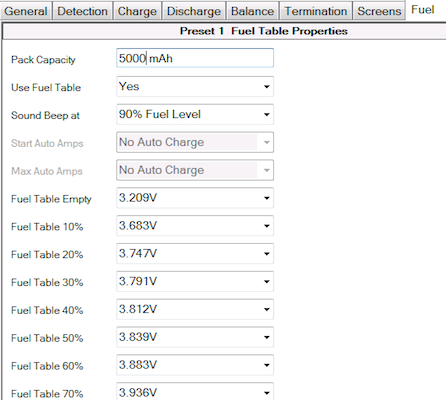Select the Charge tab
The width and height of the screenshot is (446, 400).
click(137, 11)
